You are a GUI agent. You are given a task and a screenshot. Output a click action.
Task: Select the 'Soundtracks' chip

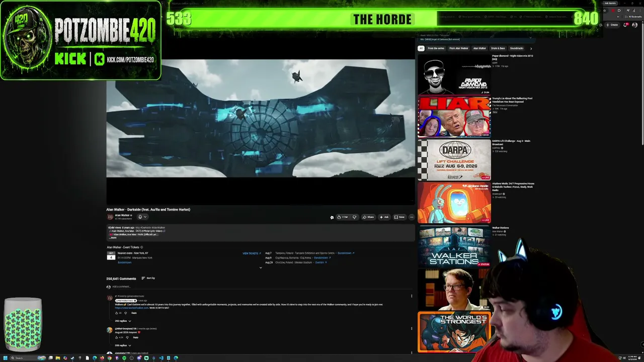pyautogui.click(x=517, y=48)
